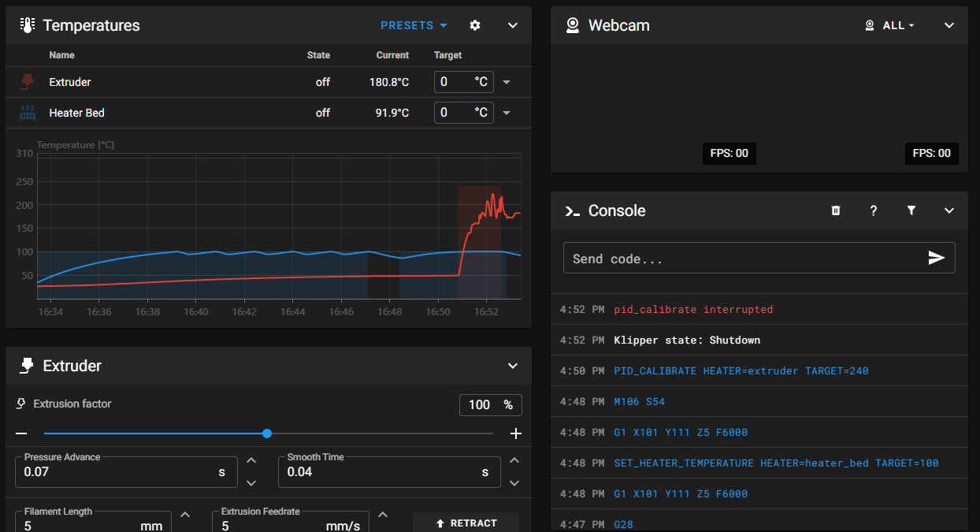Open the PRESETS dropdown menu

coord(414,25)
